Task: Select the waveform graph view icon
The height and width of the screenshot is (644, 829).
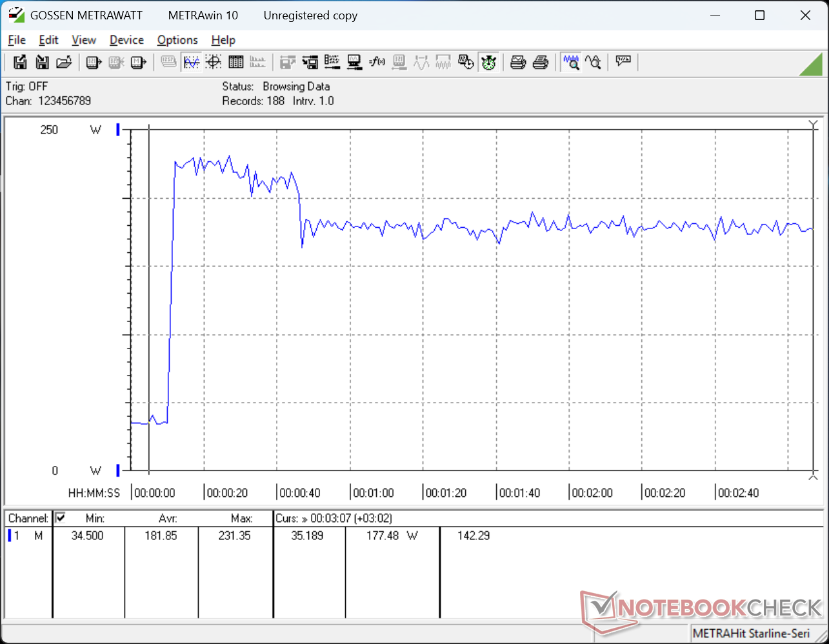Action: coord(192,62)
